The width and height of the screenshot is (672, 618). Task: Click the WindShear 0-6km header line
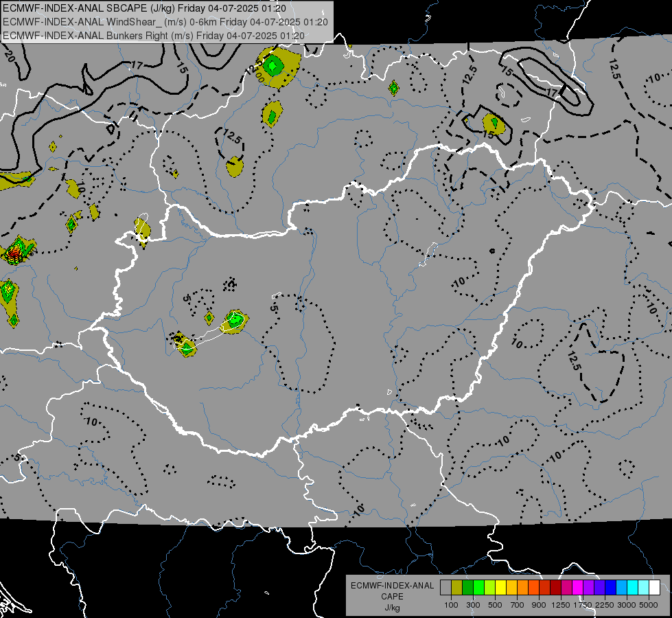165,22
